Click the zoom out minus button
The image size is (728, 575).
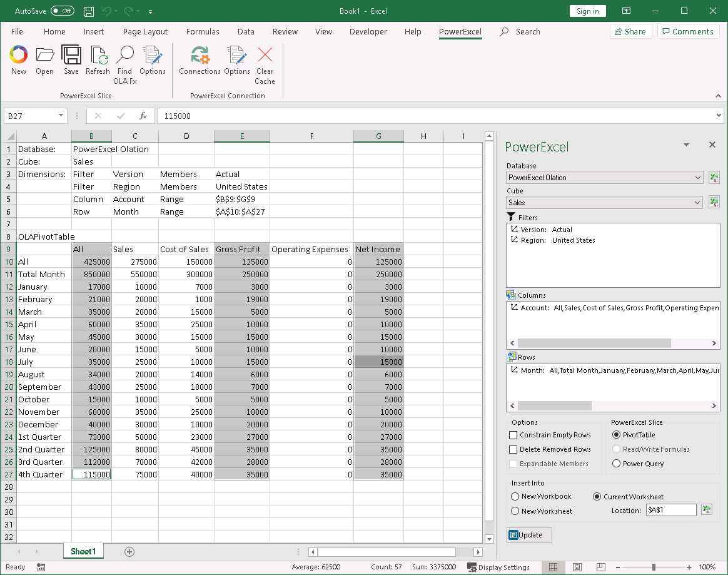[x=618, y=567]
